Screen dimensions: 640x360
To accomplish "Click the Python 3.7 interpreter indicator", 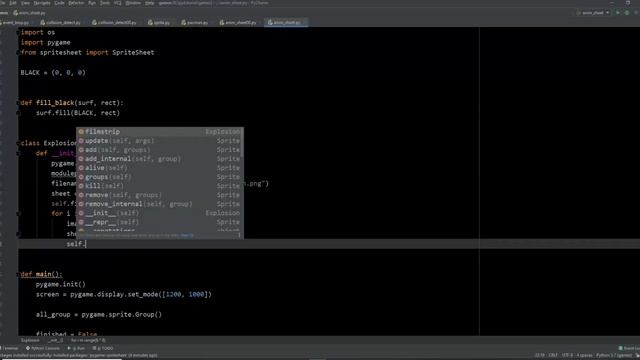I will [x=613, y=356].
